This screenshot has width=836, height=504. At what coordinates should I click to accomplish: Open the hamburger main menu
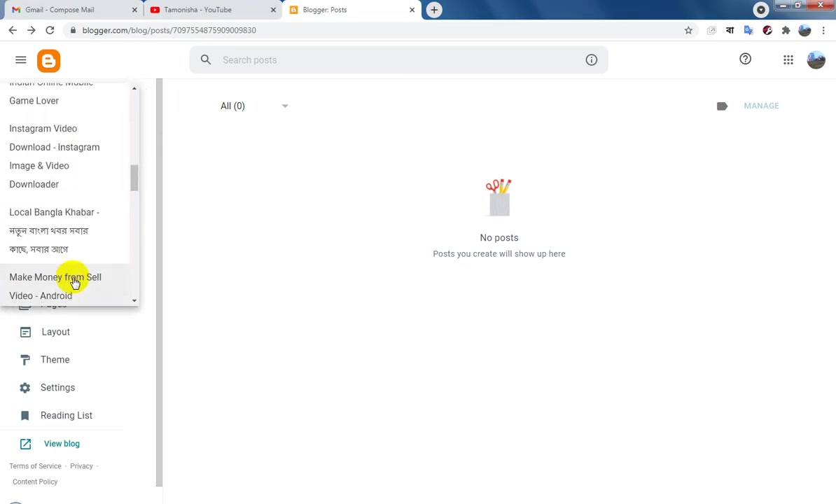[21, 59]
